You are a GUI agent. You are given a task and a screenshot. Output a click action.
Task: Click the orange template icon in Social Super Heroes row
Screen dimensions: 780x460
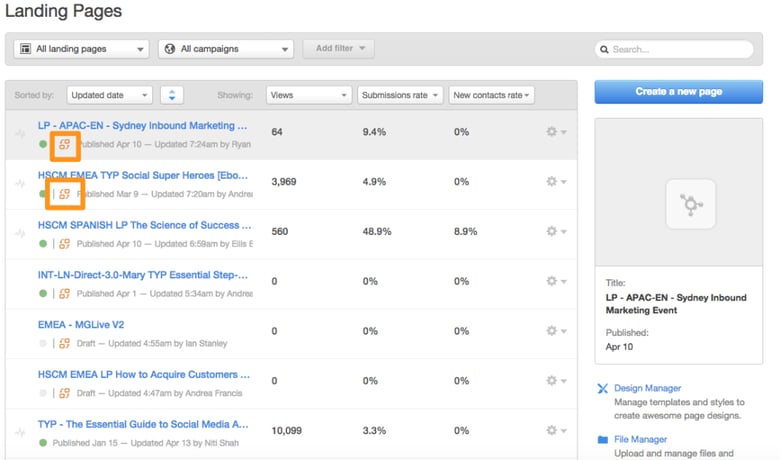pyautogui.click(x=65, y=194)
